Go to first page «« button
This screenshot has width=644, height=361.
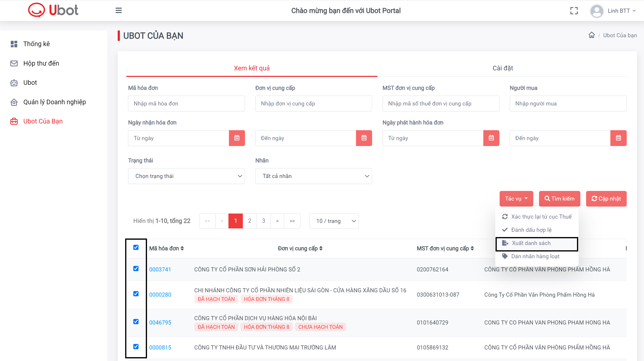[207, 221]
